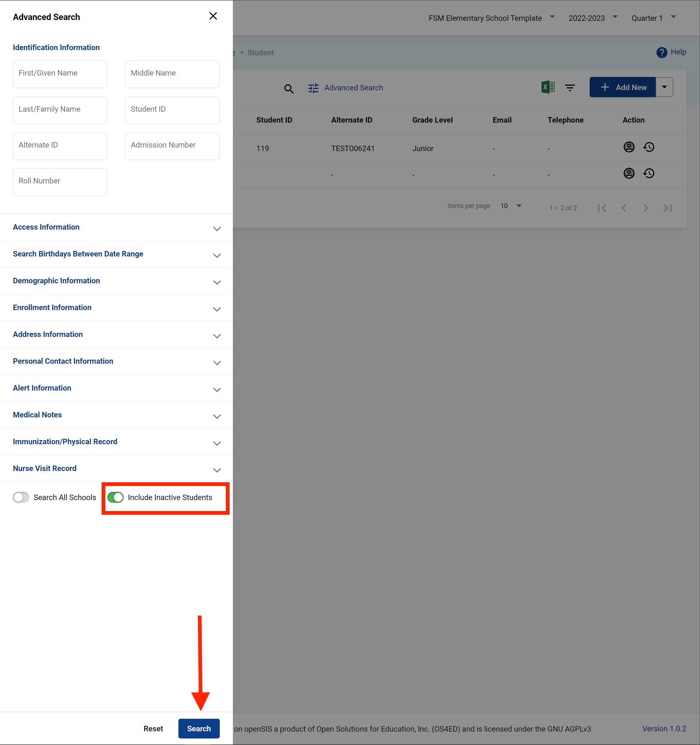This screenshot has height=745, width=700.
Task: Close the Advanced Search panel
Action: [x=213, y=16]
